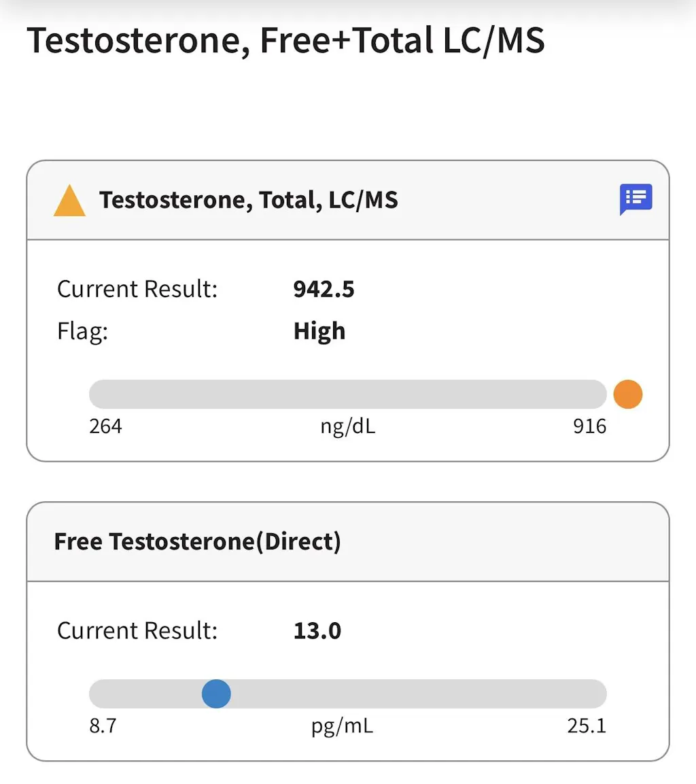
Task: Open the blue comment note icon
Action: click(x=636, y=199)
